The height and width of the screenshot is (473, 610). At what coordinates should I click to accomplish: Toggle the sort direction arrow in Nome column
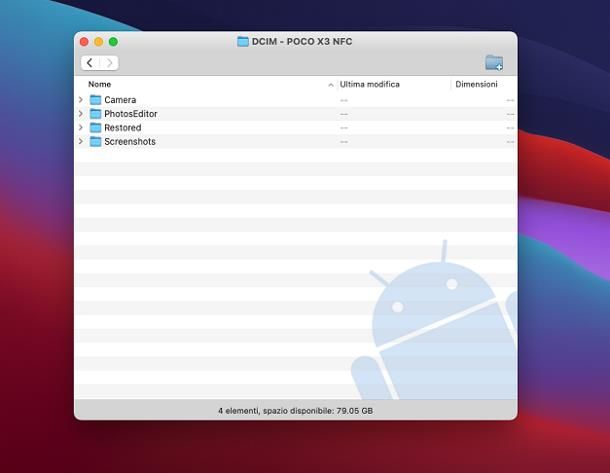(x=331, y=85)
